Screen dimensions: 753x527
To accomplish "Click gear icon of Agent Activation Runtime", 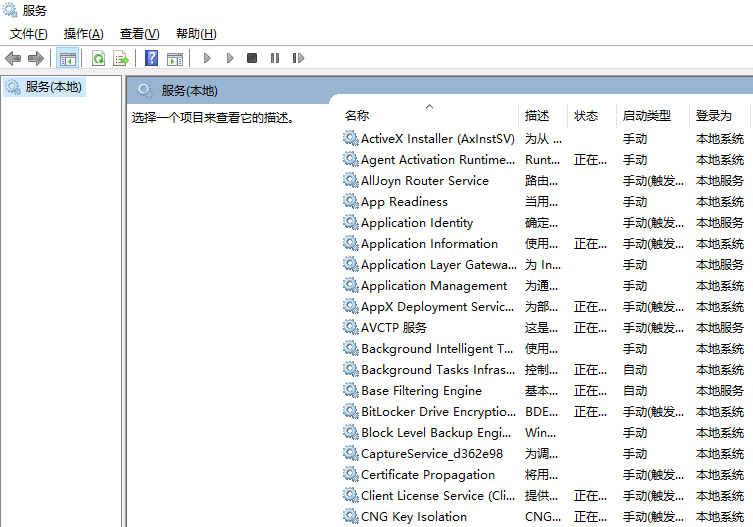I will coord(351,159).
